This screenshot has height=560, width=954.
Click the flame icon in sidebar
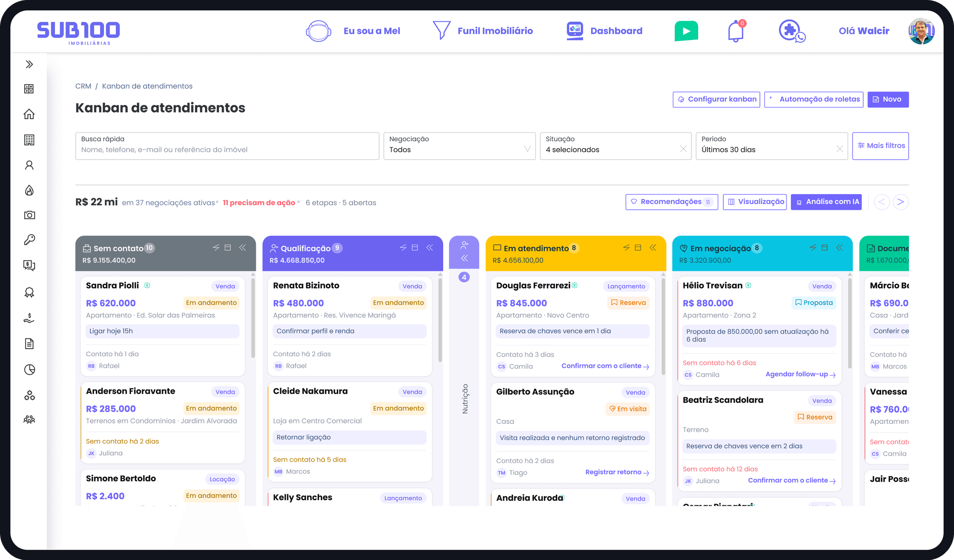[x=29, y=190]
